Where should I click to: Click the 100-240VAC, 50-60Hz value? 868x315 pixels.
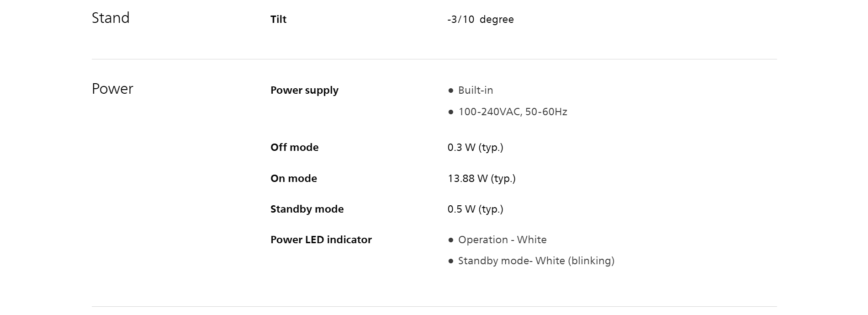point(513,112)
